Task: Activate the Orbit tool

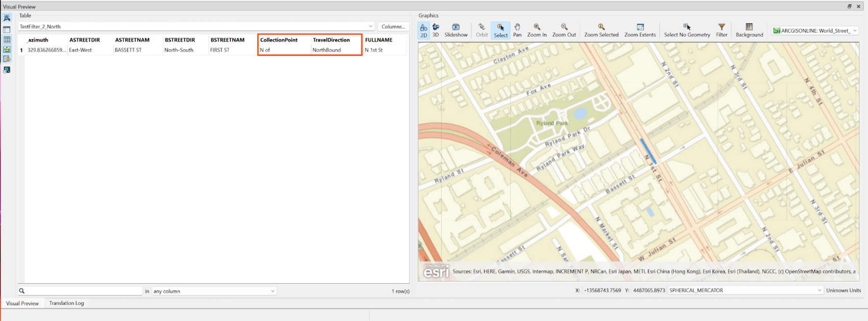Action: [x=481, y=31]
